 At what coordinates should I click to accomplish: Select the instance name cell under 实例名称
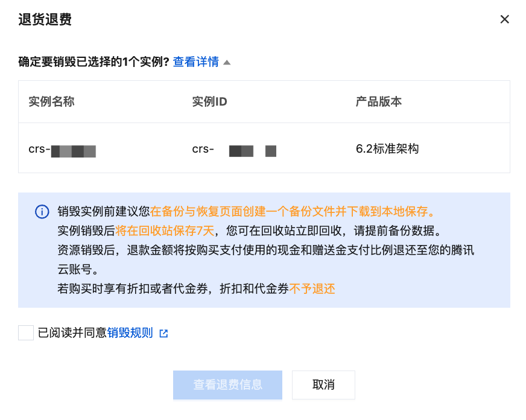click(63, 149)
